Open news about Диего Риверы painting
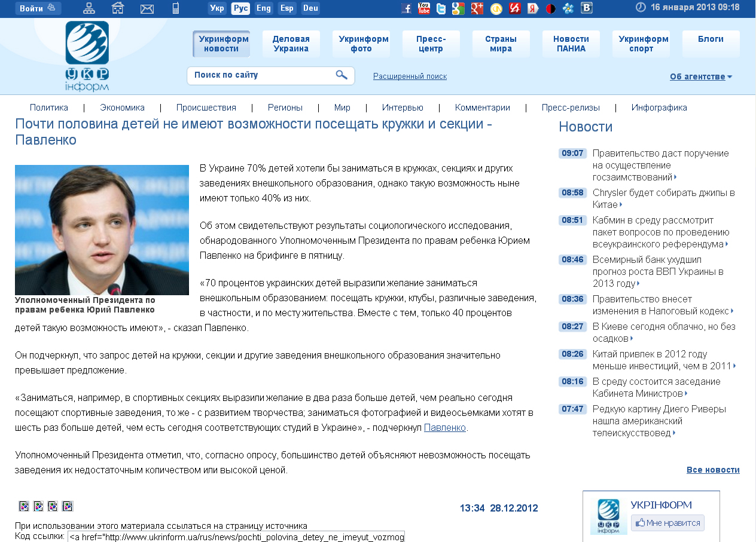Viewport: 756px width, 542px height. coord(660,421)
